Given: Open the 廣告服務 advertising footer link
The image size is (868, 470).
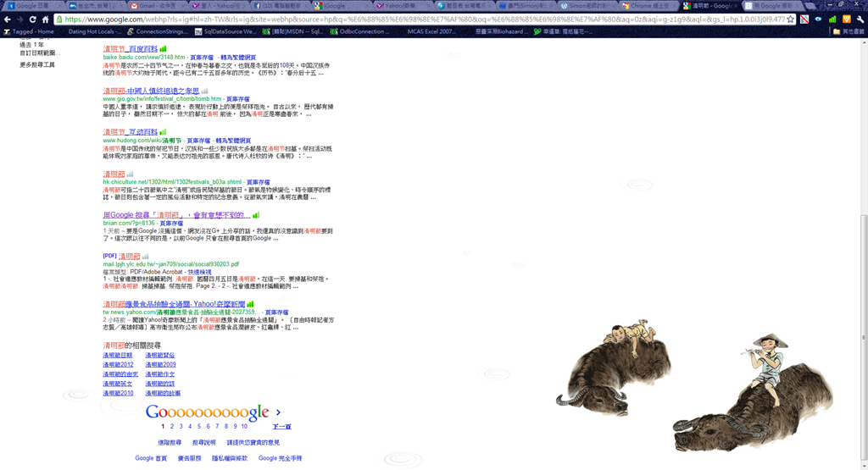Looking at the screenshot, I should [x=189, y=458].
